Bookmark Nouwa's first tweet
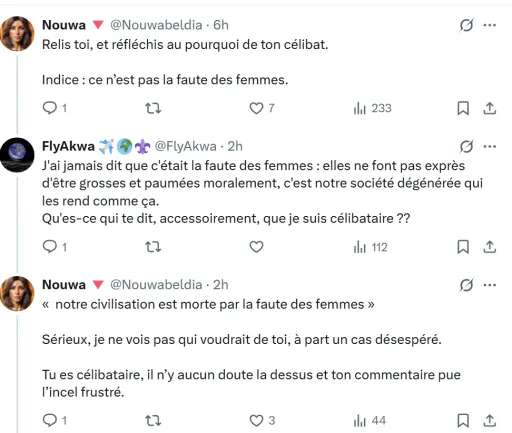The width and height of the screenshot is (512, 433). 463,108
